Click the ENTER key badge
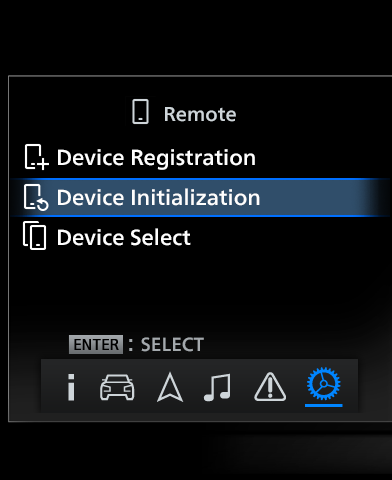 click(x=96, y=345)
